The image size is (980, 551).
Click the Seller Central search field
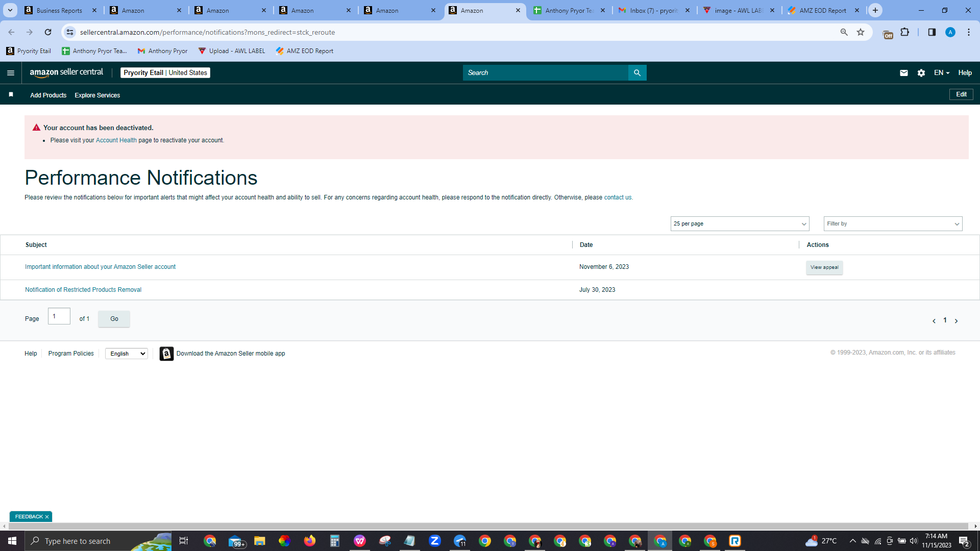[x=545, y=73]
